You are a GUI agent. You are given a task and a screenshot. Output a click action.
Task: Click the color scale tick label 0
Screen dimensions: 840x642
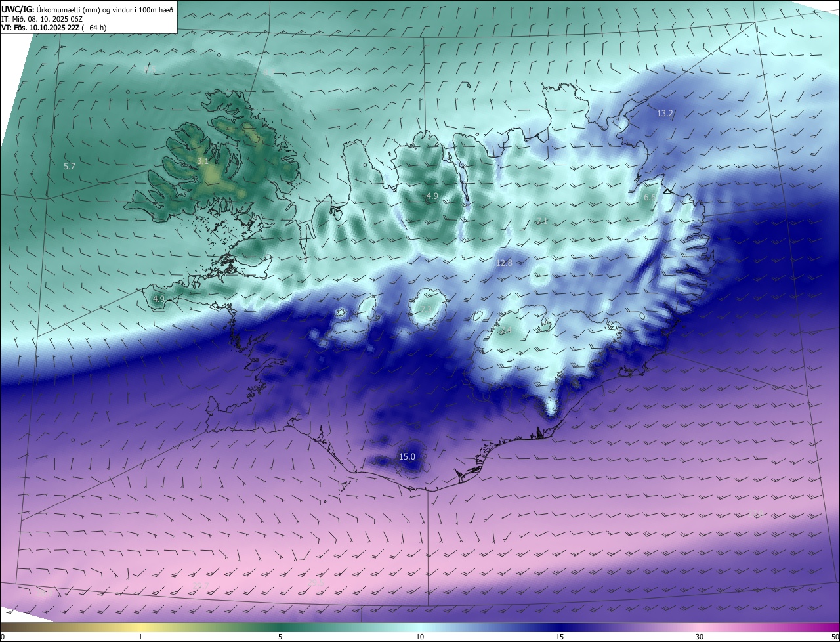3,637
